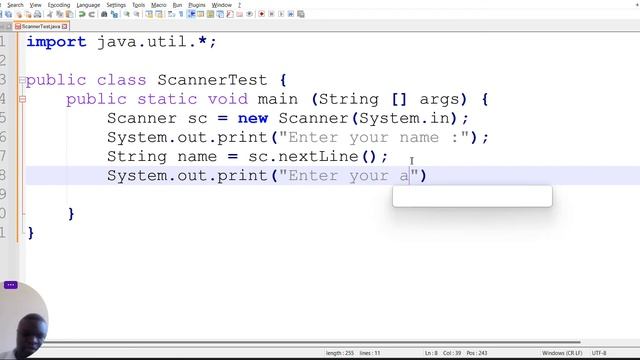640x360 pixels.
Task: Open Find with the binoculars icon
Action: (104, 14)
